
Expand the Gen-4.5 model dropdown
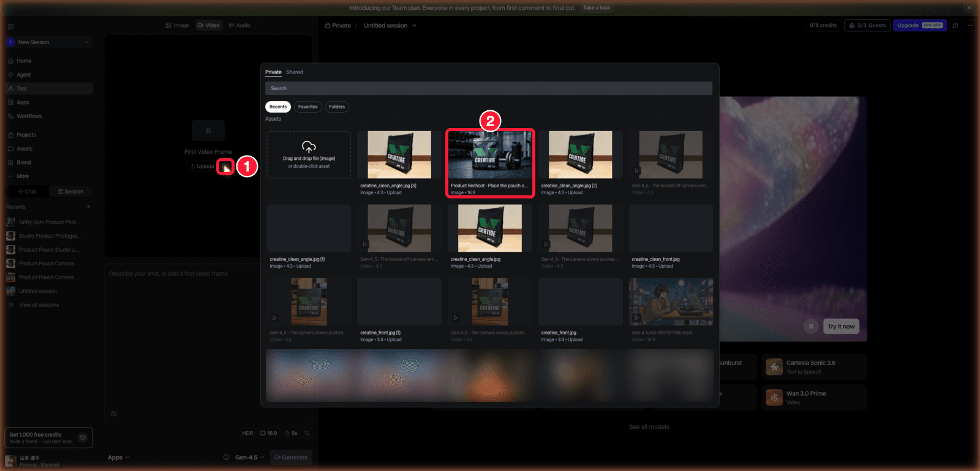pyautogui.click(x=250, y=458)
